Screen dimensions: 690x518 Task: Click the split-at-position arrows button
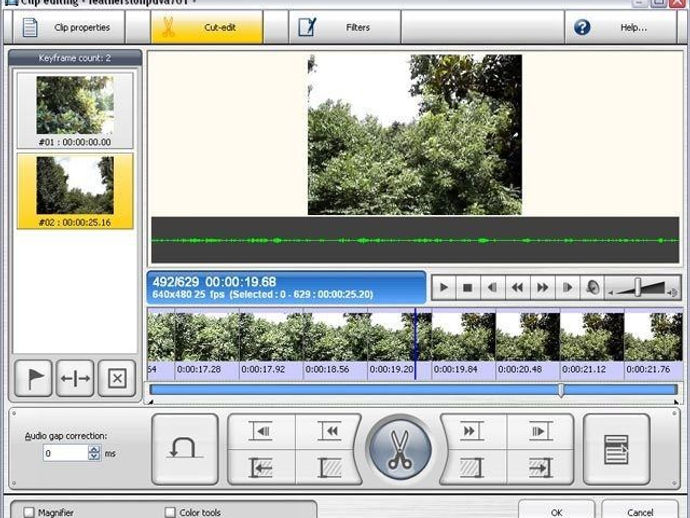[75, 378]
